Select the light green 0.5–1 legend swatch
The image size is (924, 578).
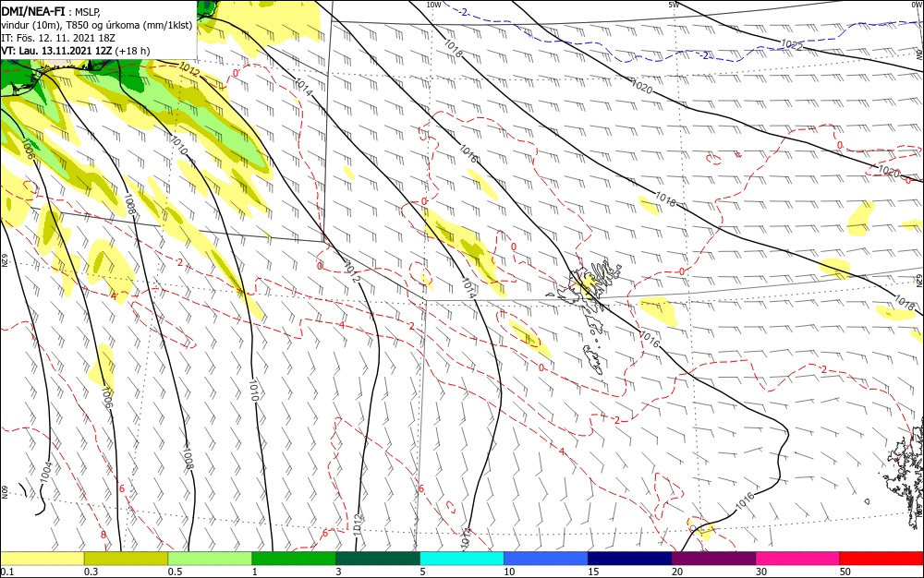(x=210, y=559)
